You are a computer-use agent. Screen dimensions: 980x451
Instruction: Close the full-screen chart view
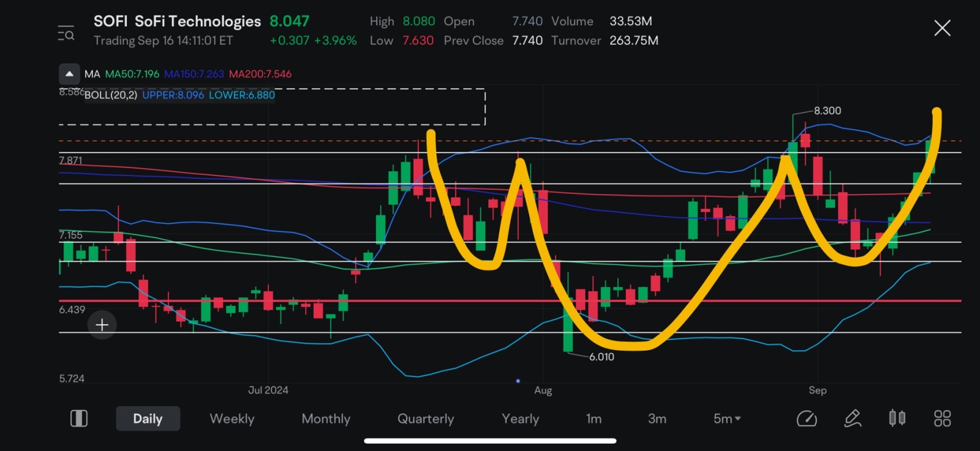click(942, 28)
